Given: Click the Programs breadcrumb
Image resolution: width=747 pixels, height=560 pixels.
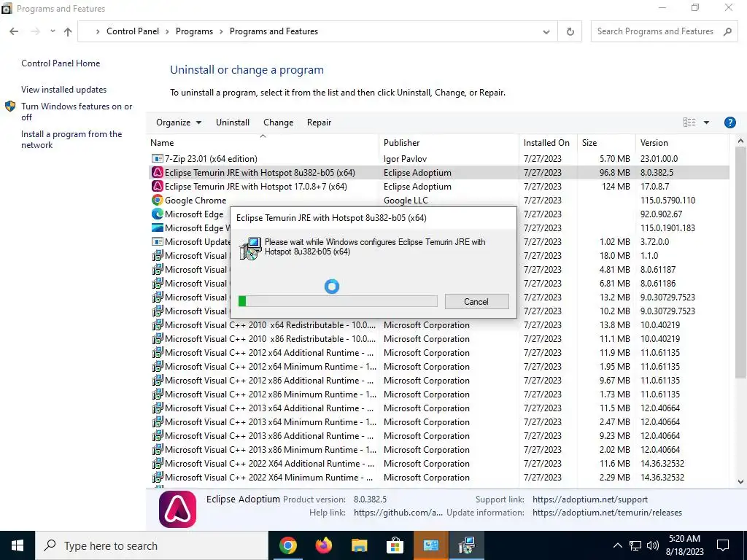Looking at the screenshot, I should [x=194, y=31].
